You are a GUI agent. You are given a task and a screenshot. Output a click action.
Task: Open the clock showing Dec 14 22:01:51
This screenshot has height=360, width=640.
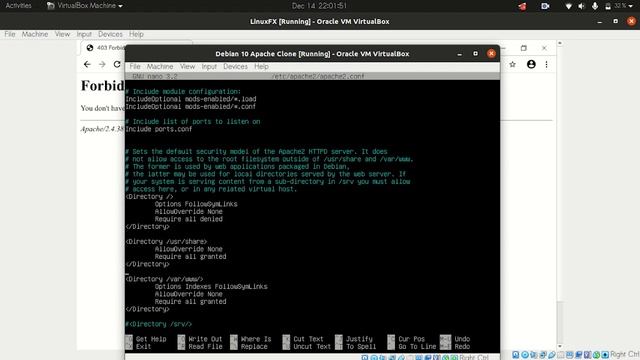pyautogui.click(x=319, y=6)
